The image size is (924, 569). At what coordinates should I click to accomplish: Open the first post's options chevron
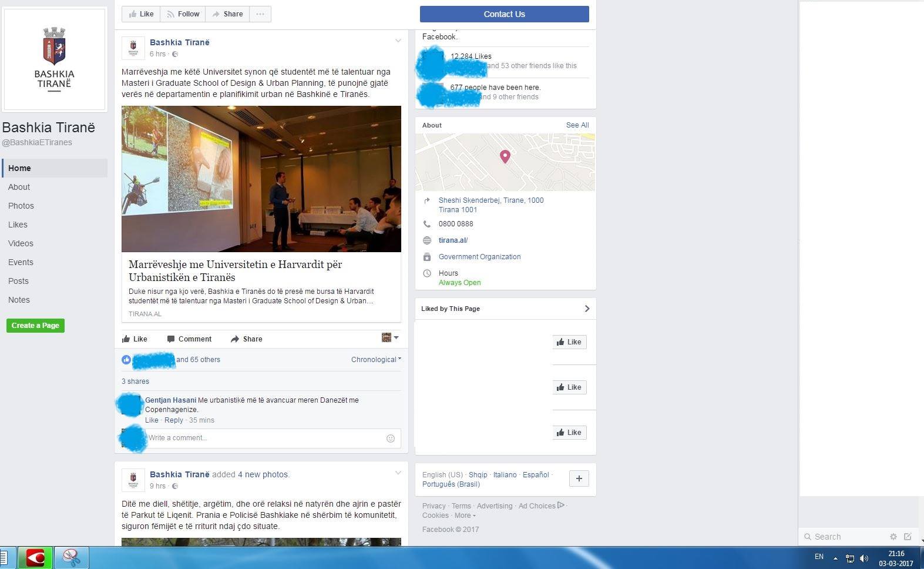tap(398, 41)
